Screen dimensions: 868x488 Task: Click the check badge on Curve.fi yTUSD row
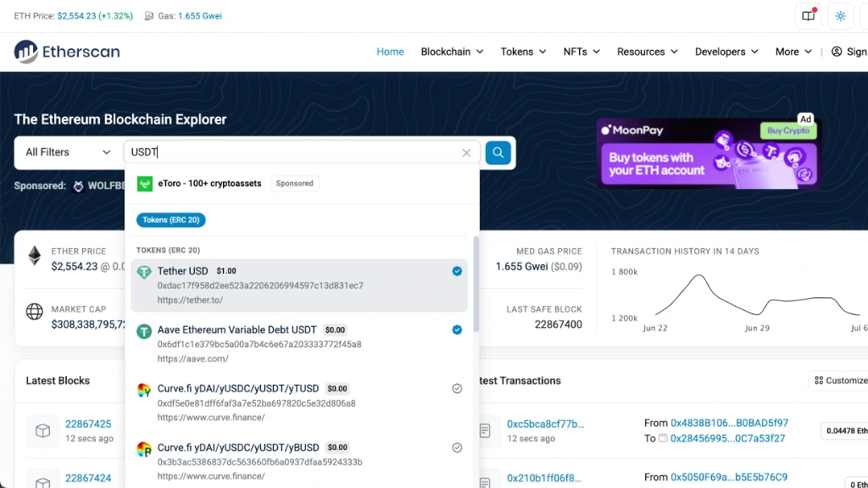[457, 388]
